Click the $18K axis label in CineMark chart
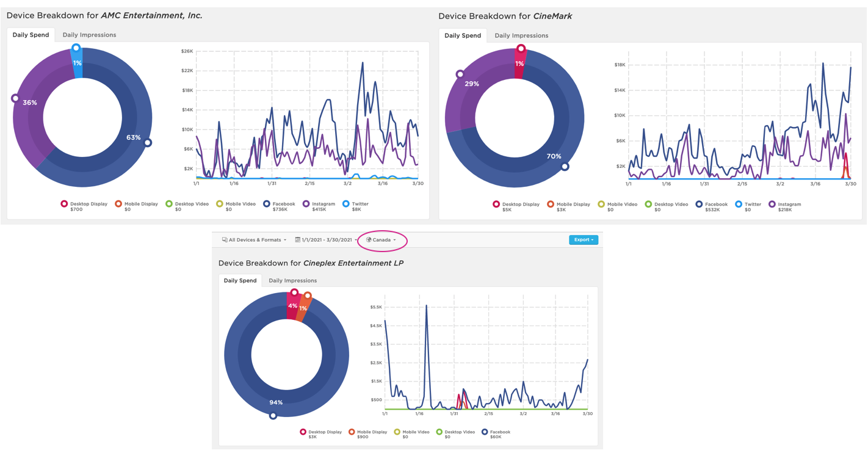Screen dimensions: 868x453 point(619,65)
